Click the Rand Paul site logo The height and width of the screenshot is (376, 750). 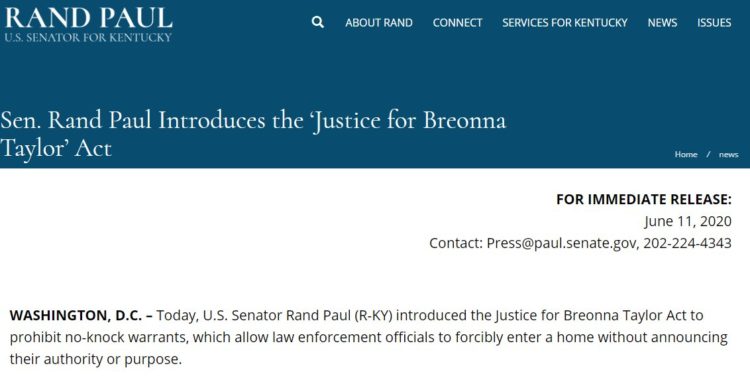click(x=88, y=18)
